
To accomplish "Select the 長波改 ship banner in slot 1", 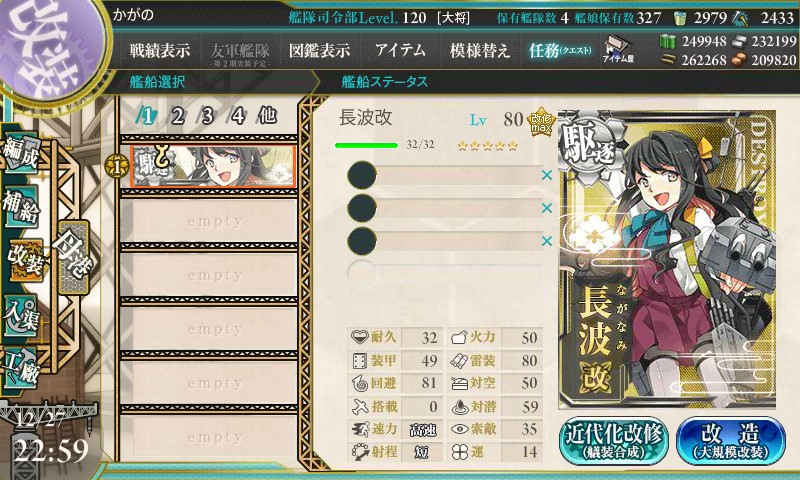I will [x=213, y=166].
